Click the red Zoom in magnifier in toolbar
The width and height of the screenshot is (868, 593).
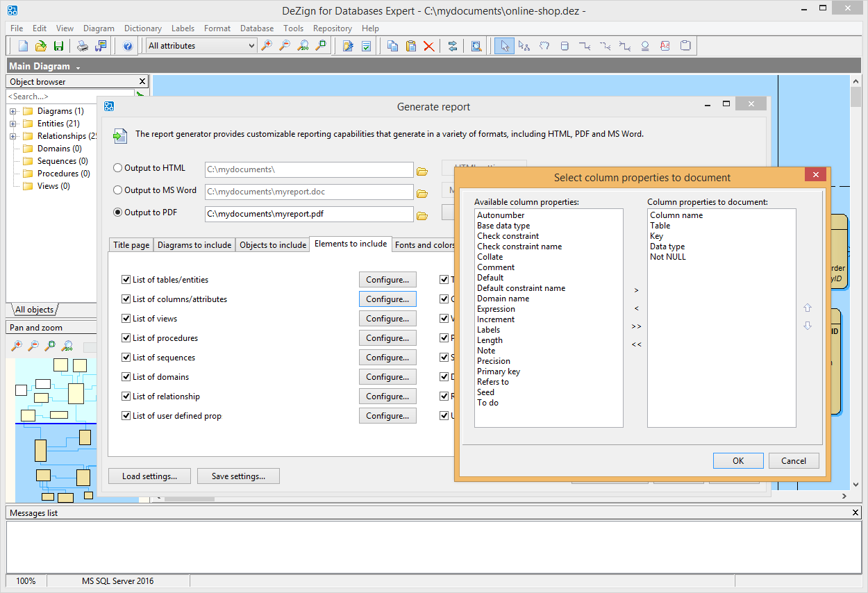[267, 46]
